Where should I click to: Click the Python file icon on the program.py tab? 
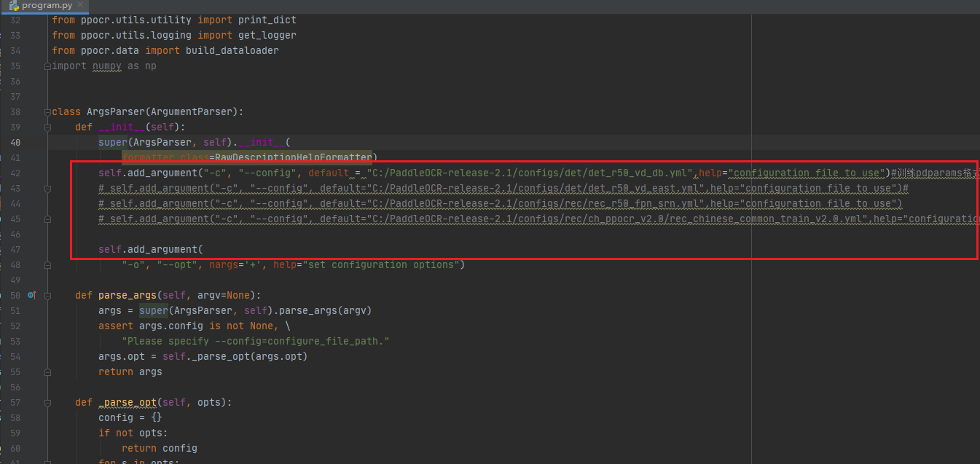(15, 5)
